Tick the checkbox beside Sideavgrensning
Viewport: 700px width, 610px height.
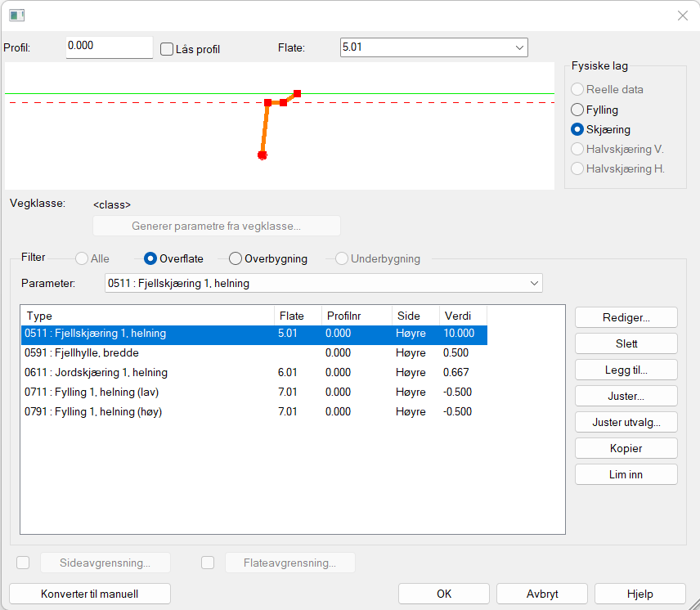tap(23, 563)
